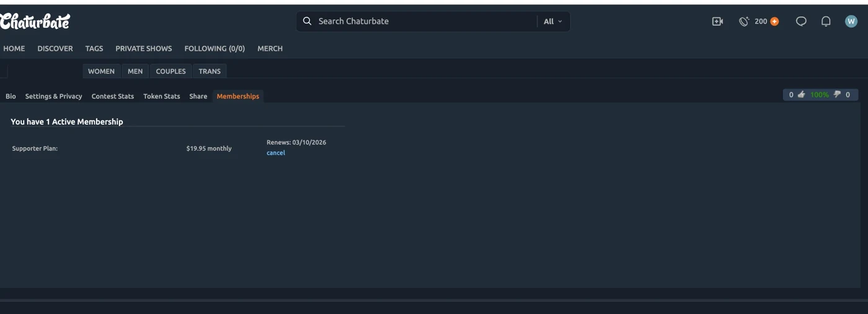The width and height of the screenshot is (868, 314).
Task: Click the orange plus to add tokens
Action: pyautogui.click(x=774, y=21)
